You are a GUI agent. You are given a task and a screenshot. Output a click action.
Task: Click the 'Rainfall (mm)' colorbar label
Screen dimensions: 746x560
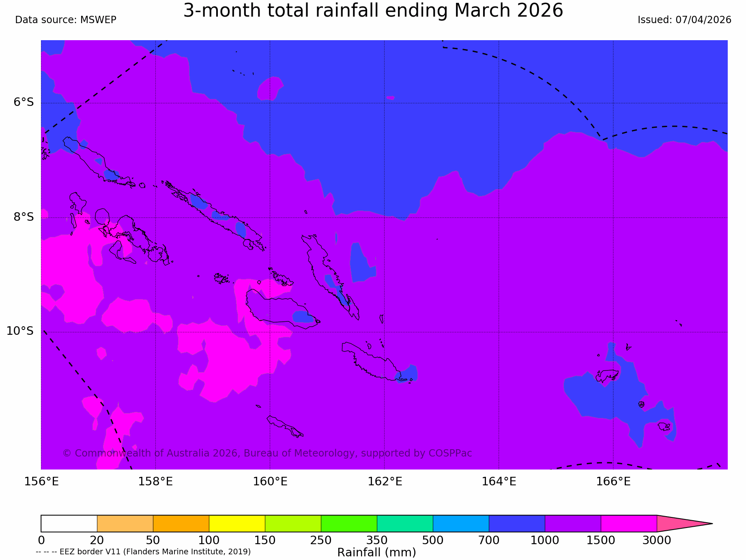point(376,553)
